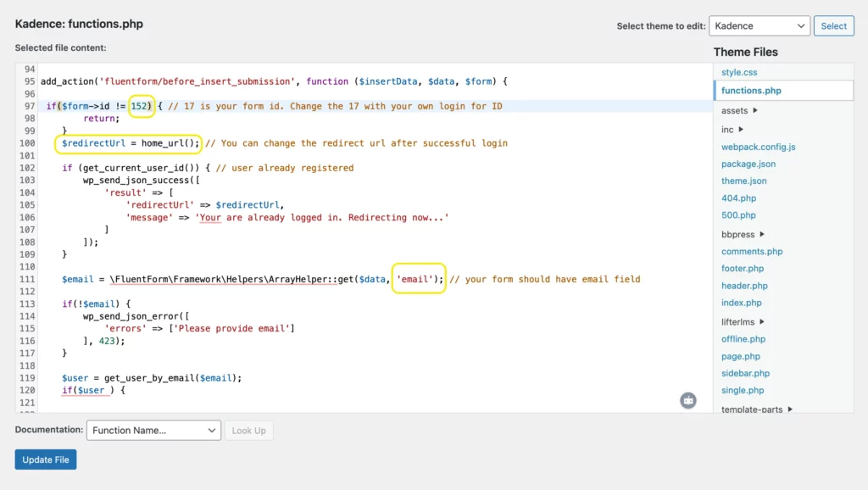Click the return statement on line 98
The width and height of the screenshot is (868, 490).
coord(102,119)
